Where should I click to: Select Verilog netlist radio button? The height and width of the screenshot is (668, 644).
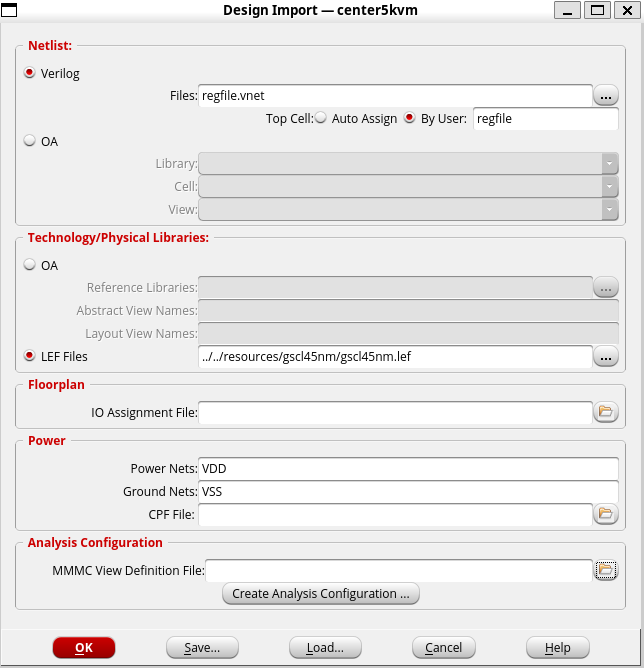tap(29, 73)
